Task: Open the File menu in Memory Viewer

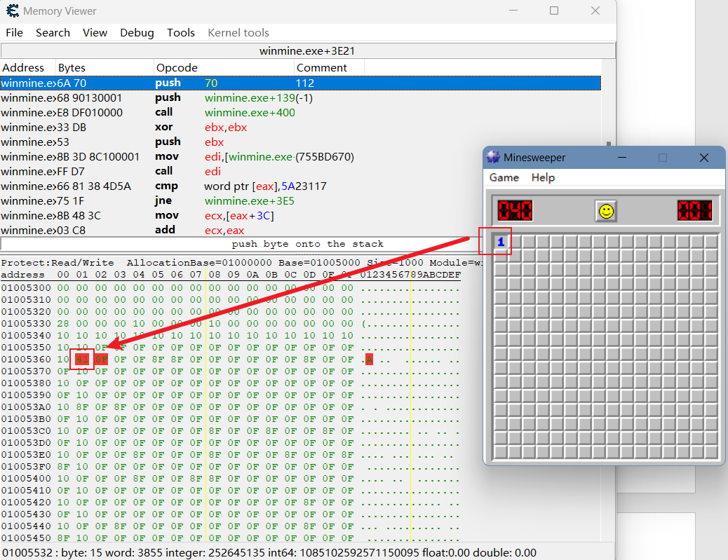Action: tap(14, 33)
